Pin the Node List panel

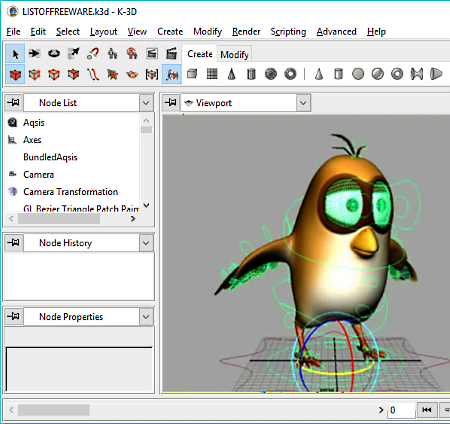[14, 102]
